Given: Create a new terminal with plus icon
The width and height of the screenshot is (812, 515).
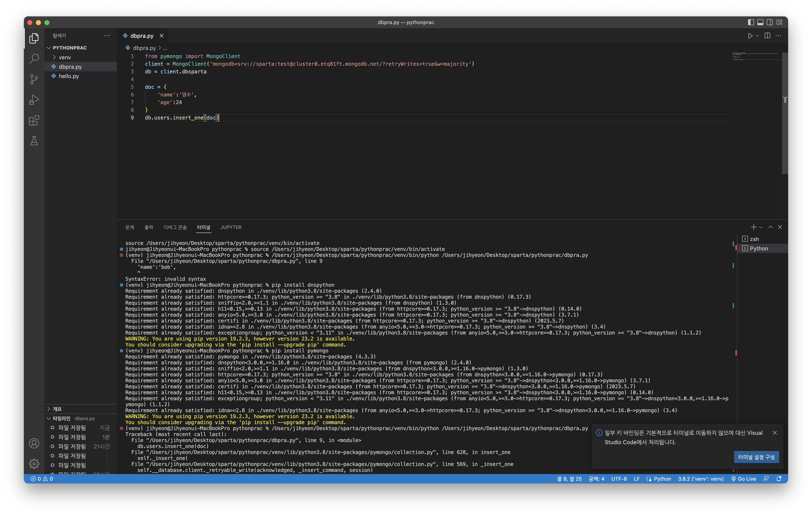Looking at the screenshot, I should click(753, 227).
